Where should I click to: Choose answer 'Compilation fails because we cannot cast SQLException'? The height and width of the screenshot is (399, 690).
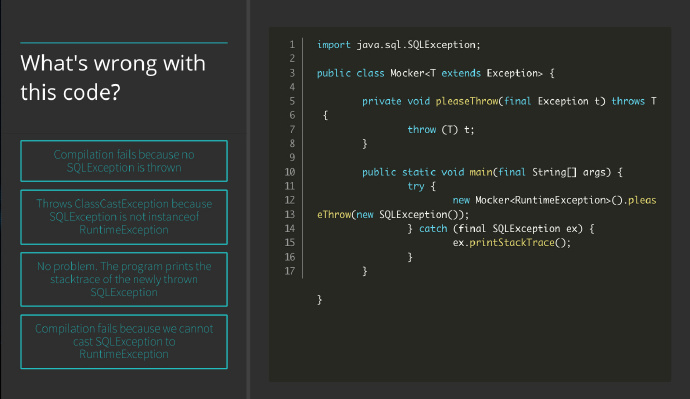click(124, 342)
